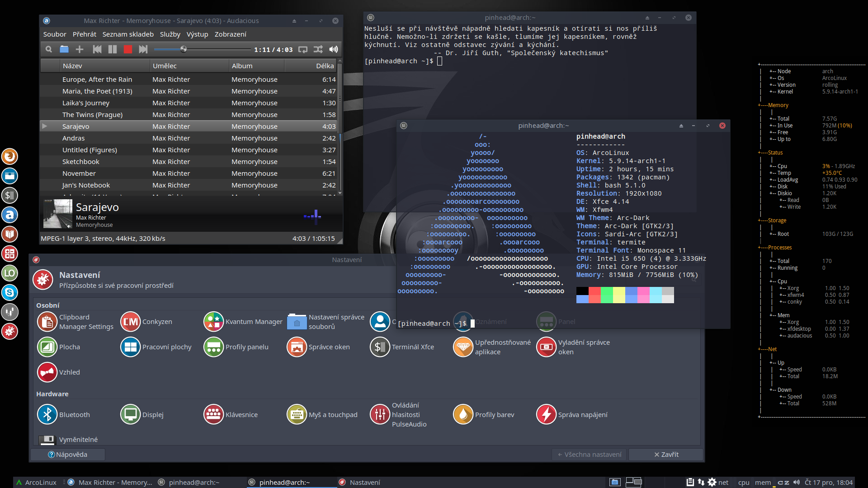Open the Služby menu
The height and width of the screenshot is (488, 868).
pyautogui.click(x=170, y=34)
